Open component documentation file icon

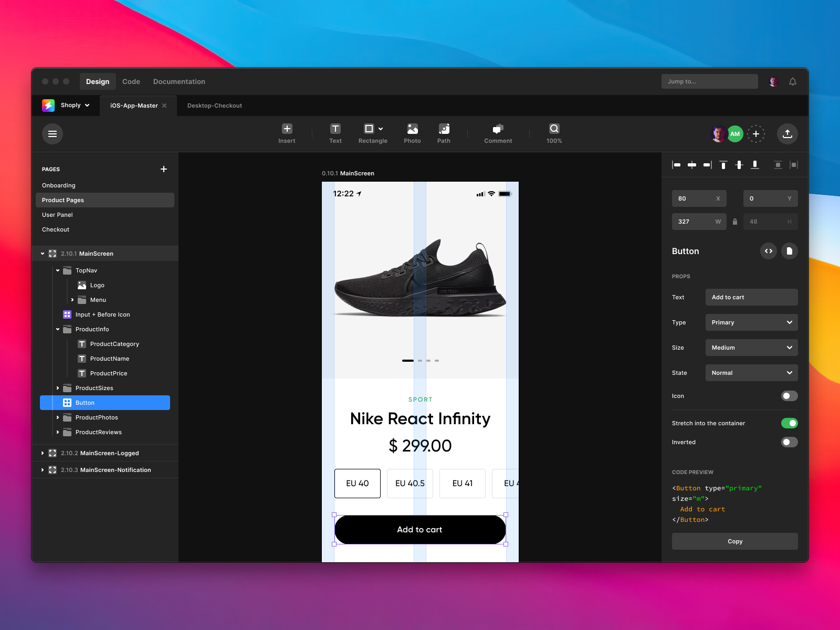(790, 251)
